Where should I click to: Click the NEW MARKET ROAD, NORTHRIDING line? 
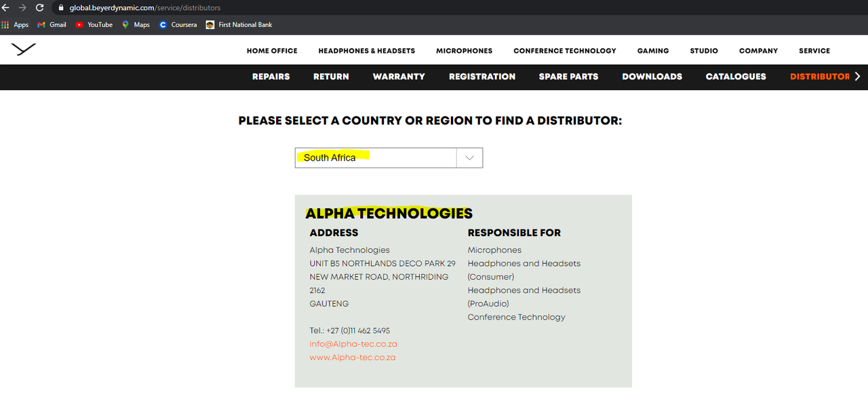pyautogui.click(x=379, y=277)
